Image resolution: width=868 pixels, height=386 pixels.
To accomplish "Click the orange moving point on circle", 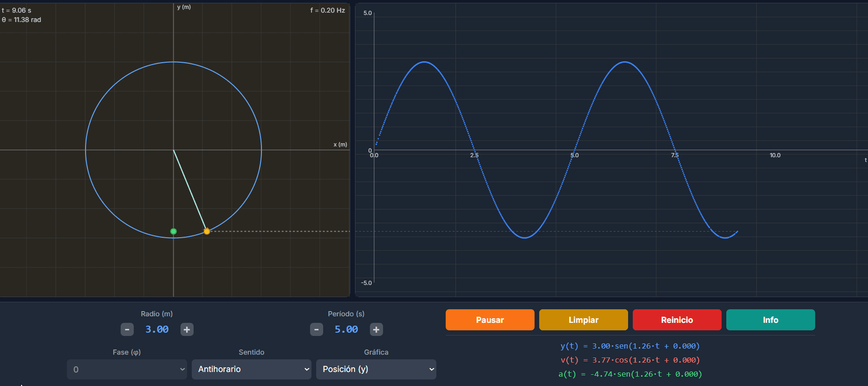I will 207,231.
